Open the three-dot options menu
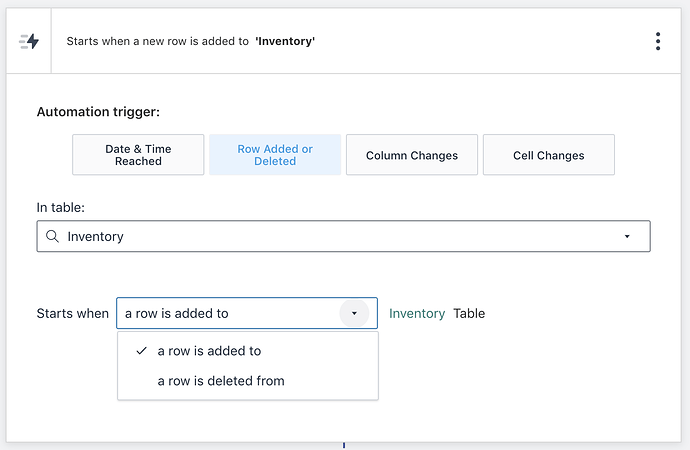This screenshot has height=450, width=690. (657, 41)
